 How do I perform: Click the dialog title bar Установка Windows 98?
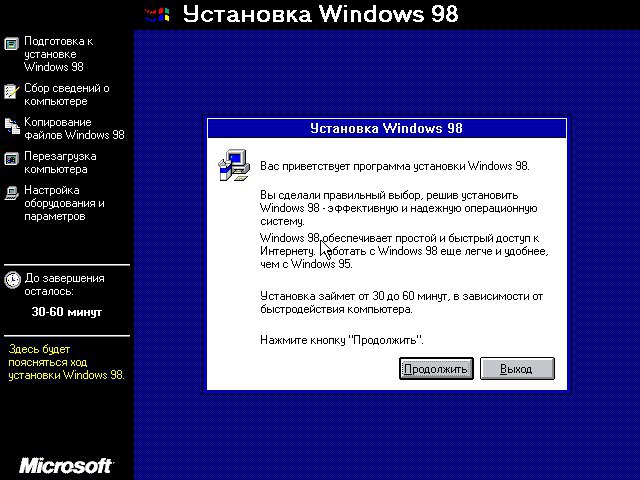387,128
